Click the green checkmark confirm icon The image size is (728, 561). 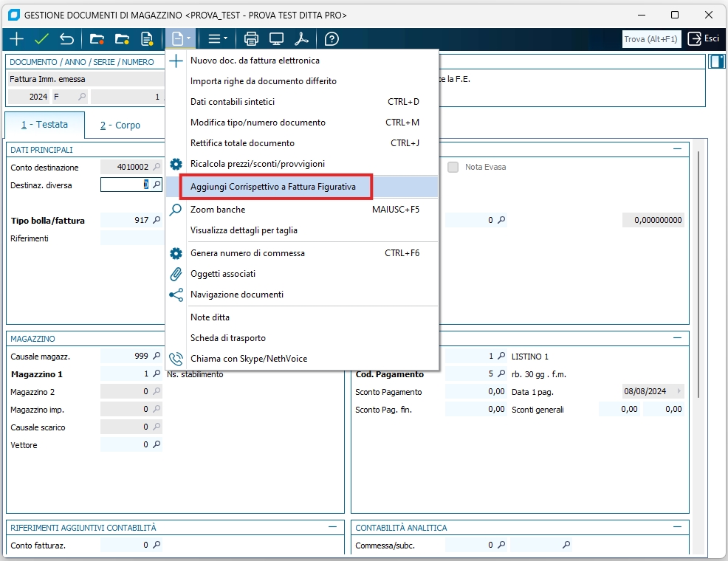41,39
